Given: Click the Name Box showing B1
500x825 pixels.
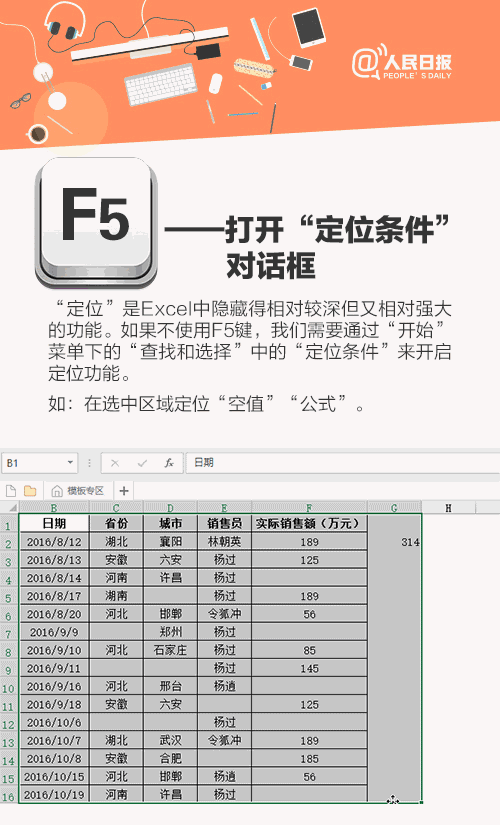Looking at the screenshot, I should (x=39, y=463).
